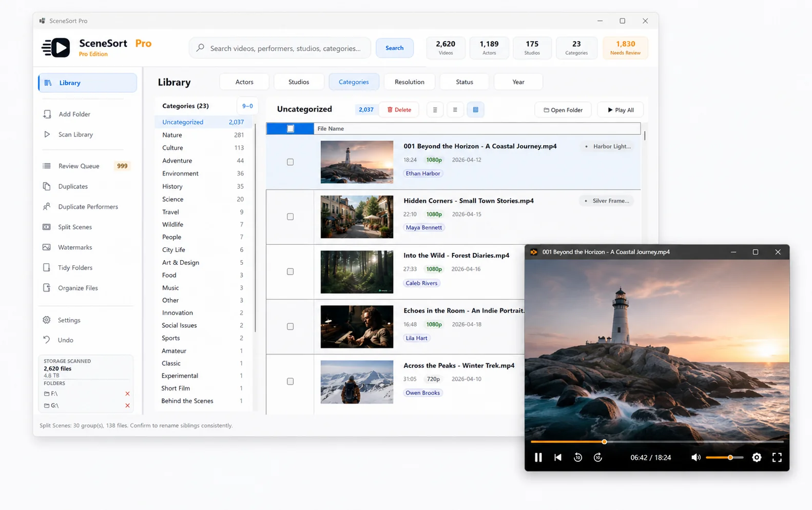Open the Resolution tab

click(410, 82)
